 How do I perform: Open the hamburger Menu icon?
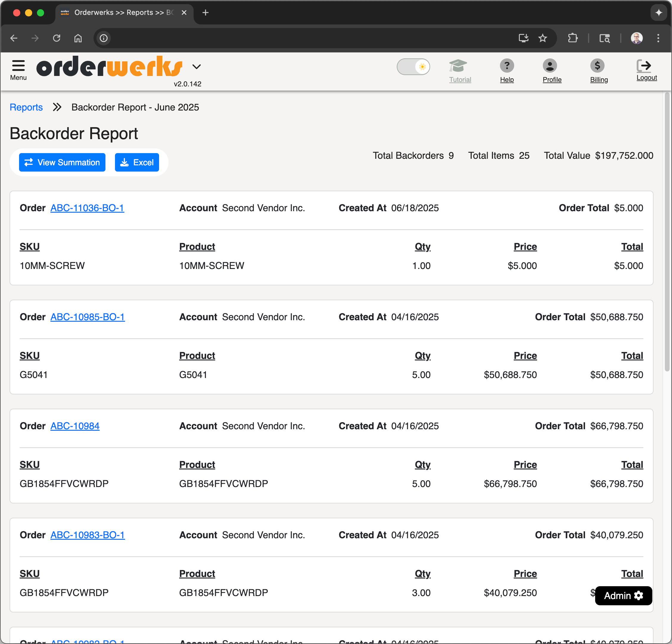point(18,66)
